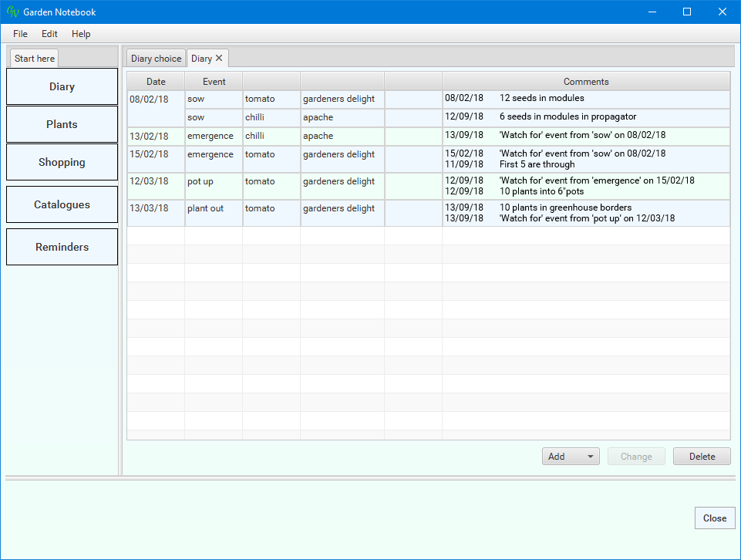The height and width of the screenshot is (560, 741).
Task: Open the Catalogues section
Action: (x=62, y=204)
